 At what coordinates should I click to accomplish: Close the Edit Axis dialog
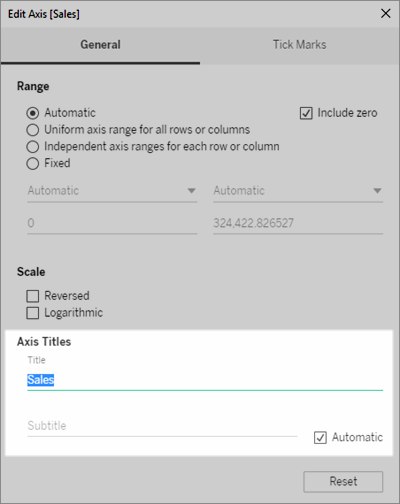pos(385,14)
